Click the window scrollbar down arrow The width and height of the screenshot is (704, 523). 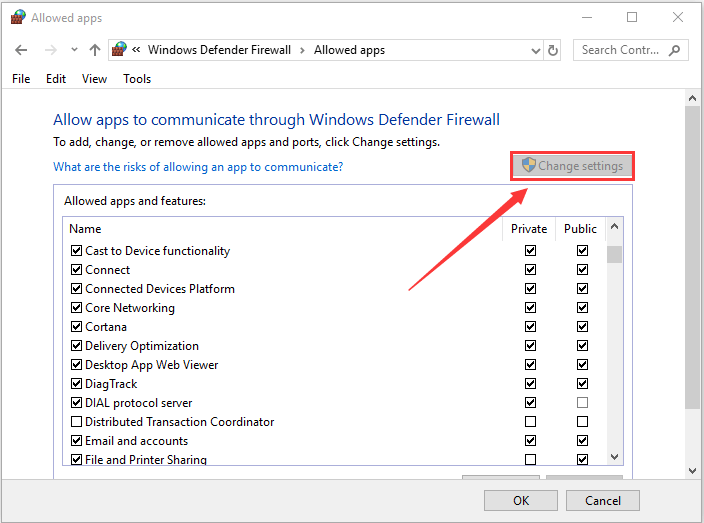point(692,470)
